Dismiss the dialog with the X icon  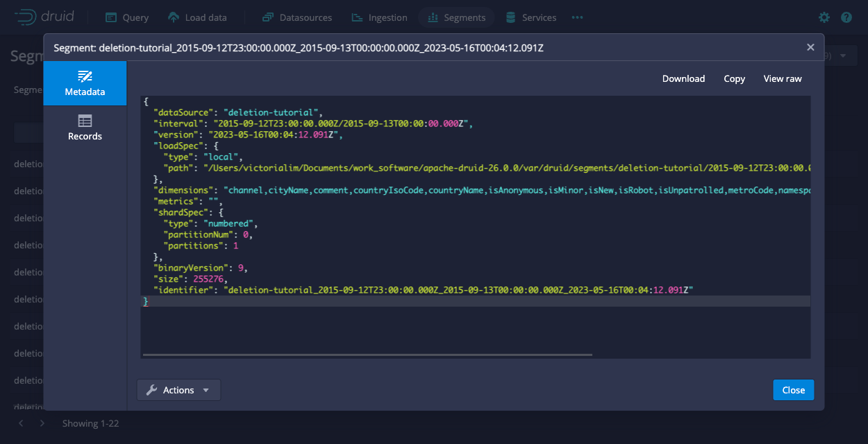point(810,47)
